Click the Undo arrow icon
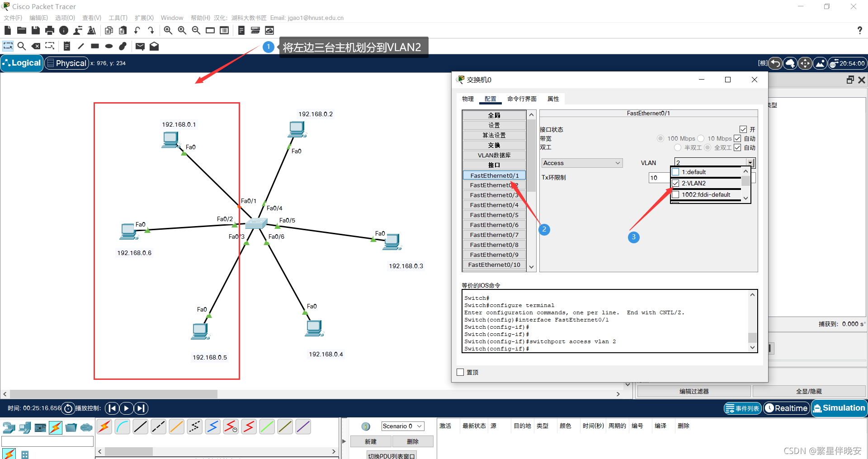Viewport: 868px width, 459px height. [137, 30]
